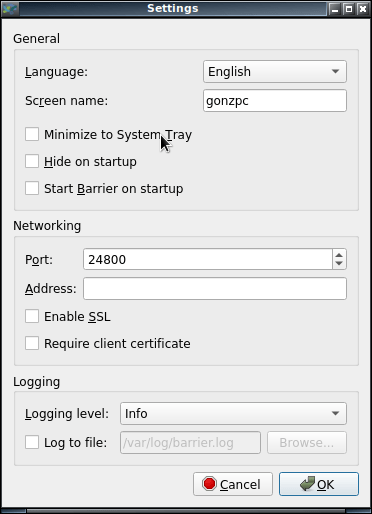Toggle the Hide on startup checkbox
372x514 pixels.
click(32, 161)
